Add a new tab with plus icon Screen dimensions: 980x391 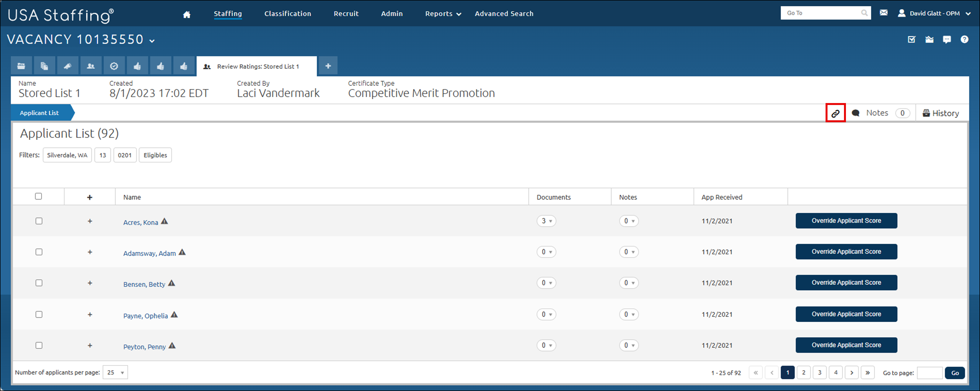328,66
